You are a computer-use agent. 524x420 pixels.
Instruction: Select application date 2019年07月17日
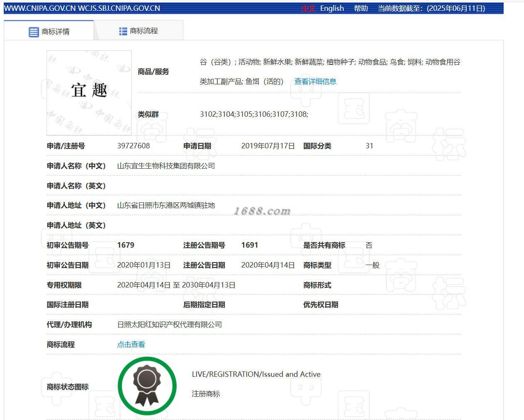[268, 146]
